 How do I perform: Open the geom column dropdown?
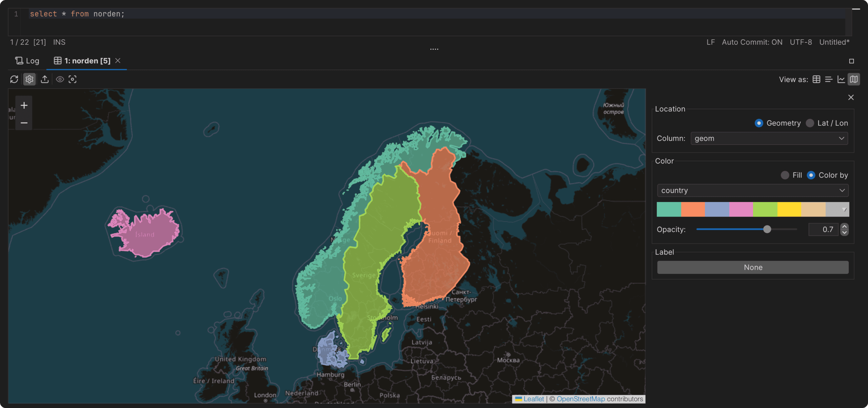pyautogui.click(x=769, y=139)
